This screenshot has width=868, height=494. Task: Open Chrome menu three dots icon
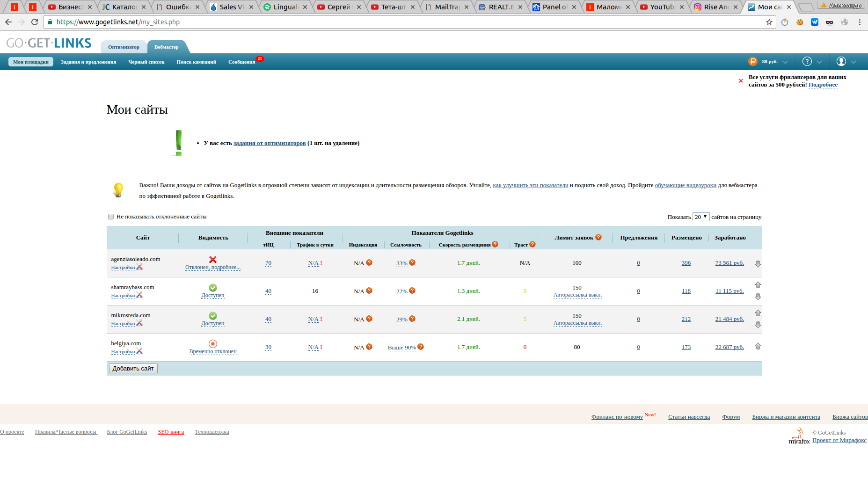[x=860, y=22]
